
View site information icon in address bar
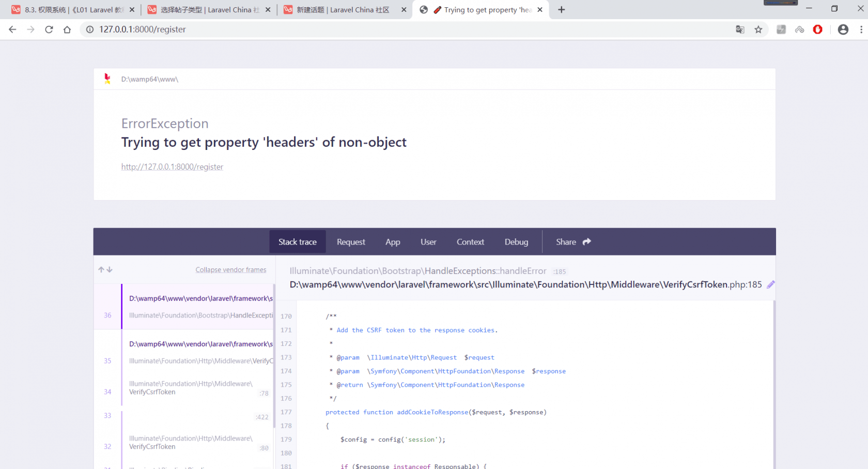pyautogui.click(x=90, y=29)
